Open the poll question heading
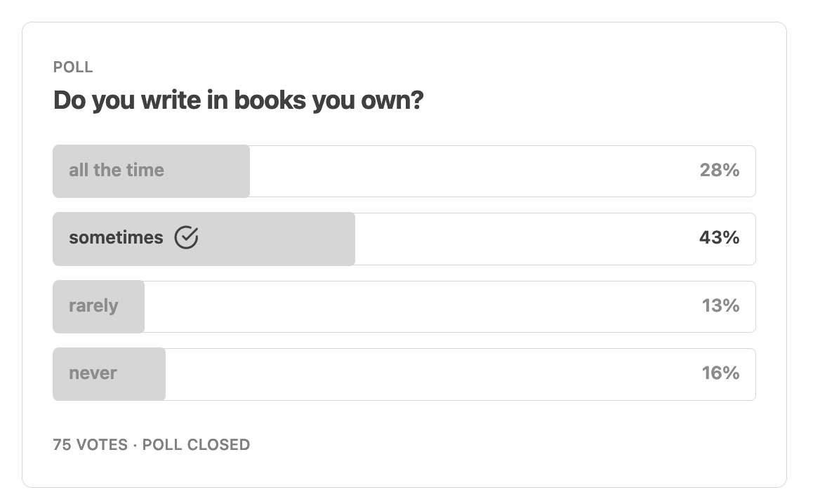813x504 pixels. (x=236, y=100)
